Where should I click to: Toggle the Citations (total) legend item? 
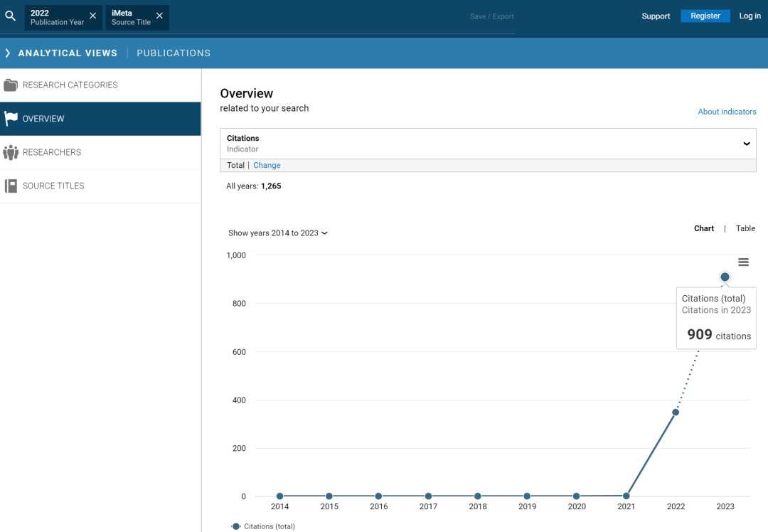coord(263,526)
